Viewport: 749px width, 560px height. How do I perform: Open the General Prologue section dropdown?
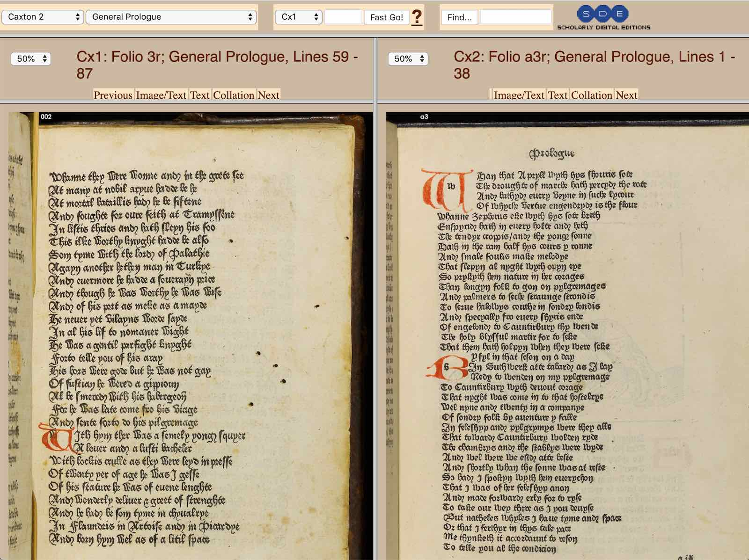pos(171,17)
